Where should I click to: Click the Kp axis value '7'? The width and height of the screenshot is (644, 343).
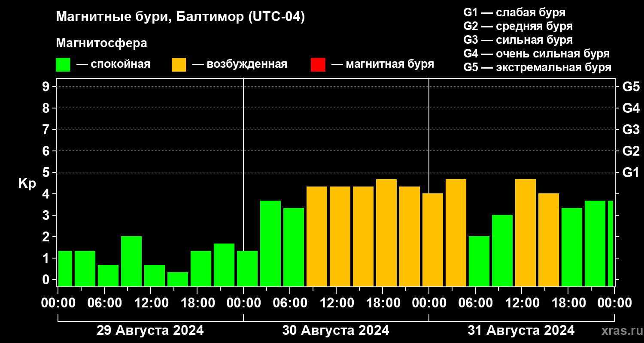(47, 129)
